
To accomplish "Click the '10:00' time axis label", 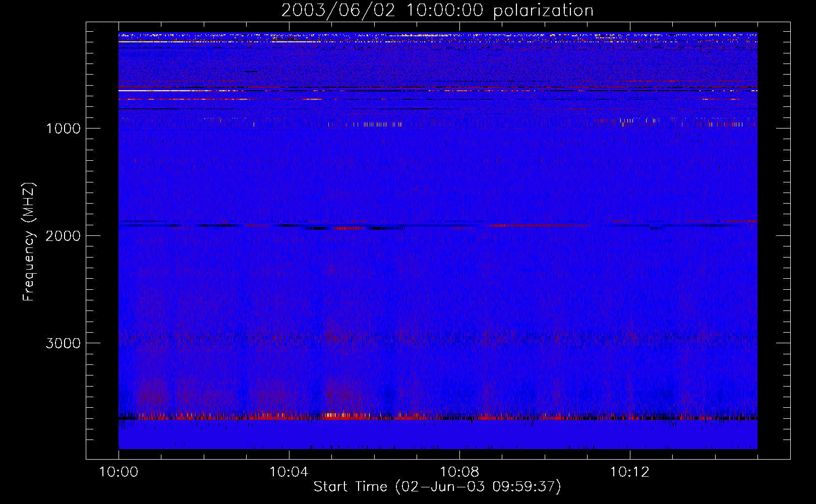I will (x=119, y=472).
